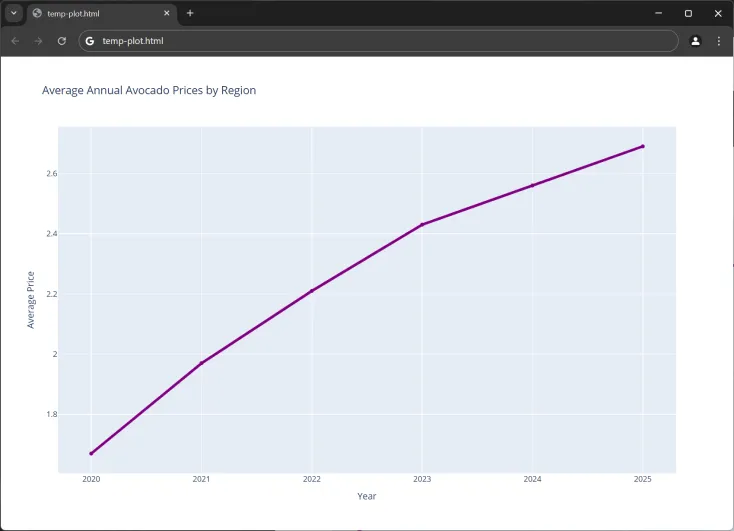734x531 pixels.
Task: Click the 2022 data point on line
Action: 312,291
